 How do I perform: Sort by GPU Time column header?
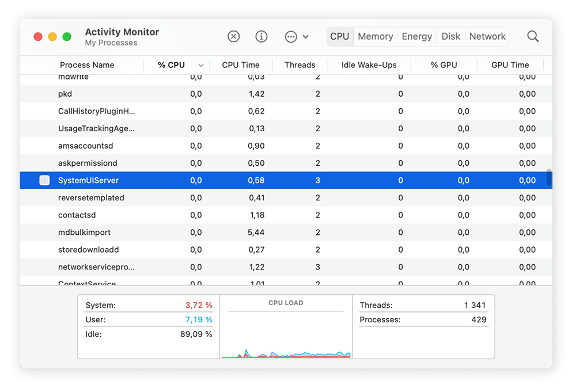point(510,65)
